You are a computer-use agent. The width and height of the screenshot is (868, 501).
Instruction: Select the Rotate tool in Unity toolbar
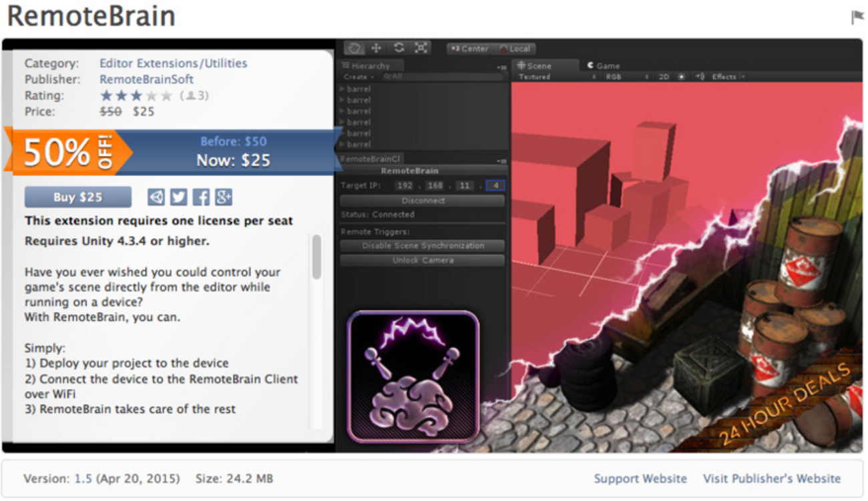tap(399, 48)
